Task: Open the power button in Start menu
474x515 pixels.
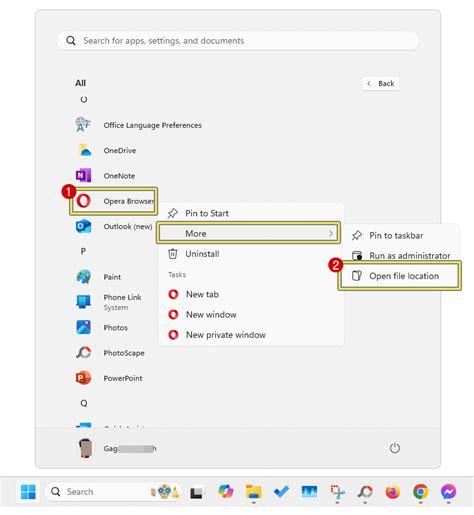Action: [395, 448]
